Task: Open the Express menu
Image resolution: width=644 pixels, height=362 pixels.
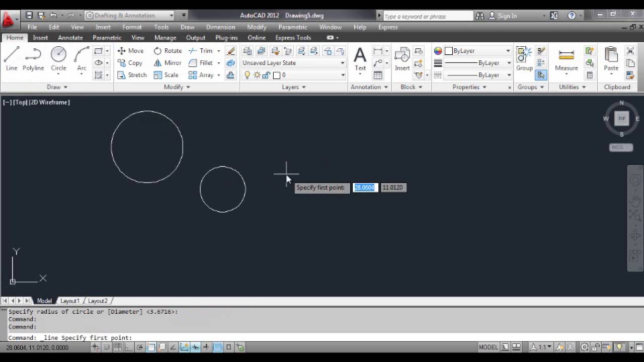Action: (x=388, y=27)
